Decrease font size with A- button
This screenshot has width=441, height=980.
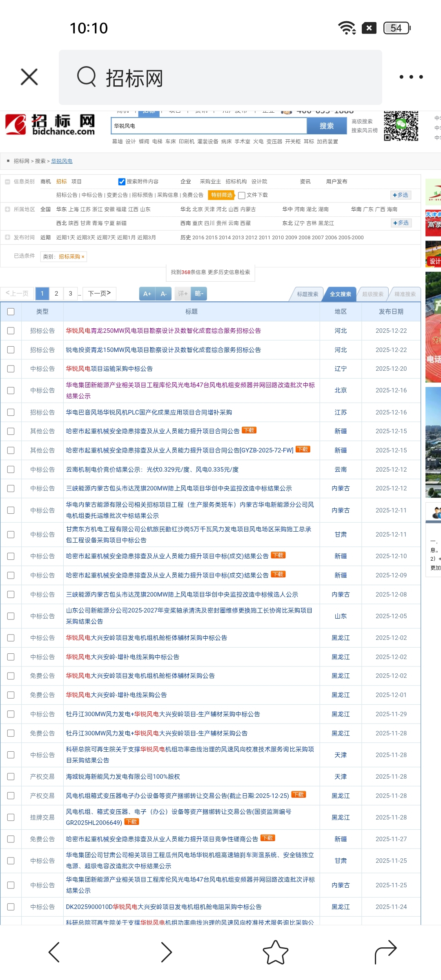[164, 294]
